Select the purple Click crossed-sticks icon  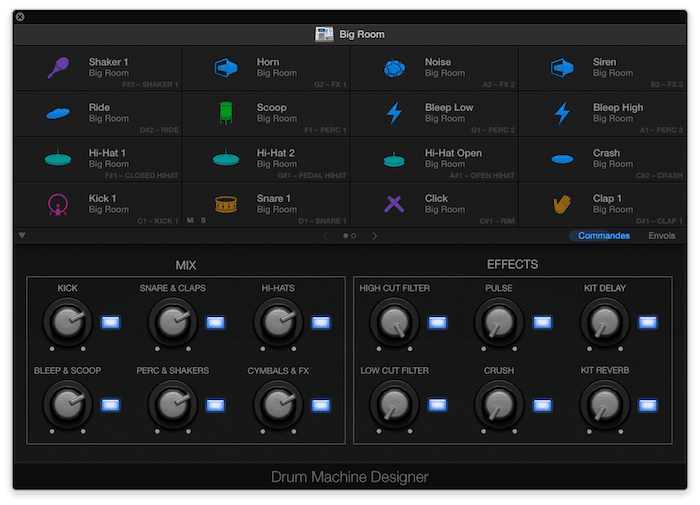(x=394, y=204)
